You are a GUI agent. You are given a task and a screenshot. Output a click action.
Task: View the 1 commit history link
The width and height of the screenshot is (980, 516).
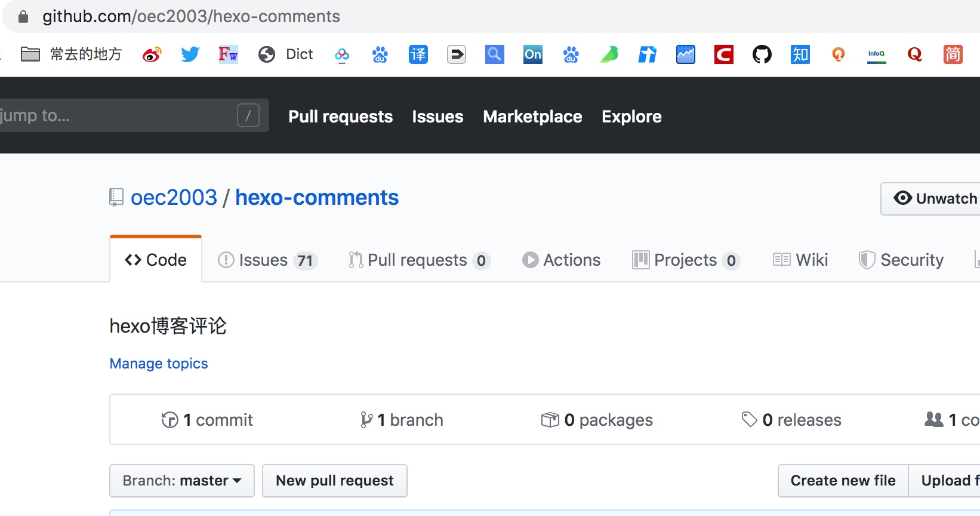[207, 420]
